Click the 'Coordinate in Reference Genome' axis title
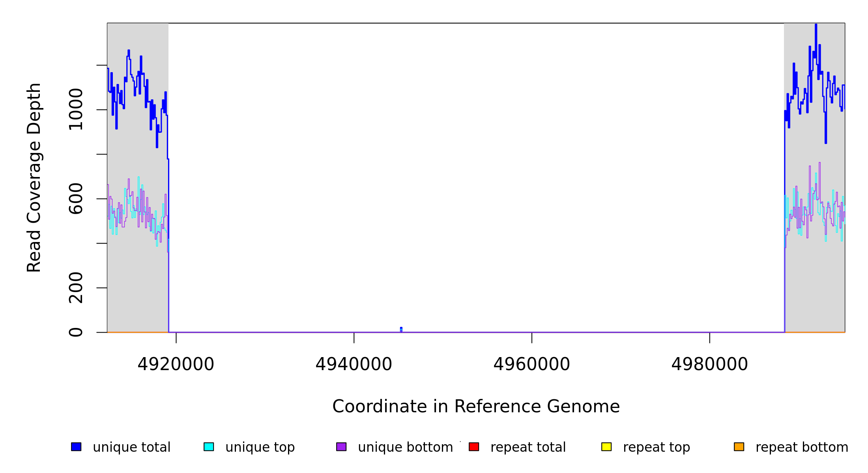 pos(476,406)
